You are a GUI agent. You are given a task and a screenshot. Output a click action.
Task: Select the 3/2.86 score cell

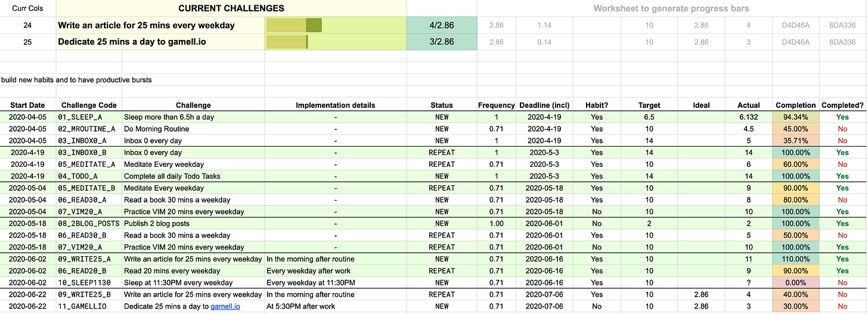pyautogui.click(x=442, y=42)
